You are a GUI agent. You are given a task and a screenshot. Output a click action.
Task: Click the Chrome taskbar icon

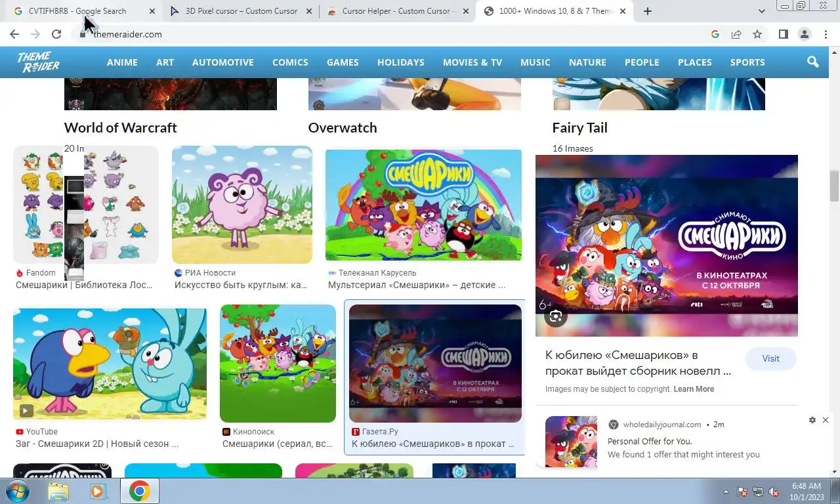pos(139,491)
